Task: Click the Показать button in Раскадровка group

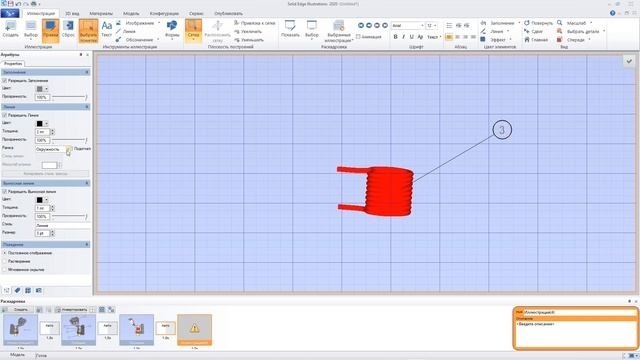Action: pyautogui.click(x=290, y=30)
